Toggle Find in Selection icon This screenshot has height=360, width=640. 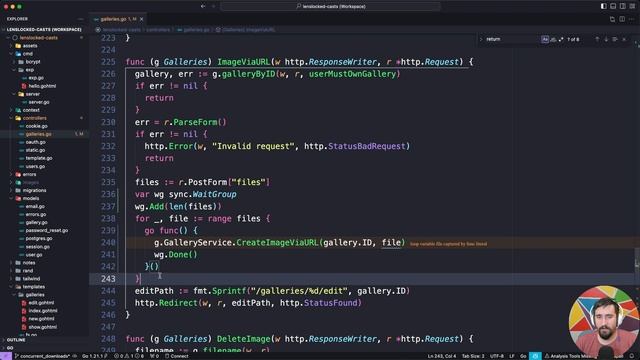coord(615,39)
